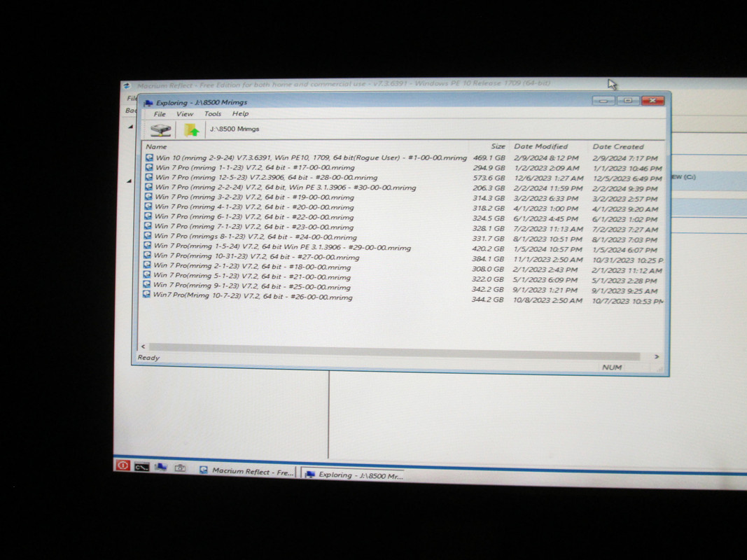Select the Win 7 Pro #27-00-00.mrimg file icon
Screen dimensions: 747x560
[148, 255]
